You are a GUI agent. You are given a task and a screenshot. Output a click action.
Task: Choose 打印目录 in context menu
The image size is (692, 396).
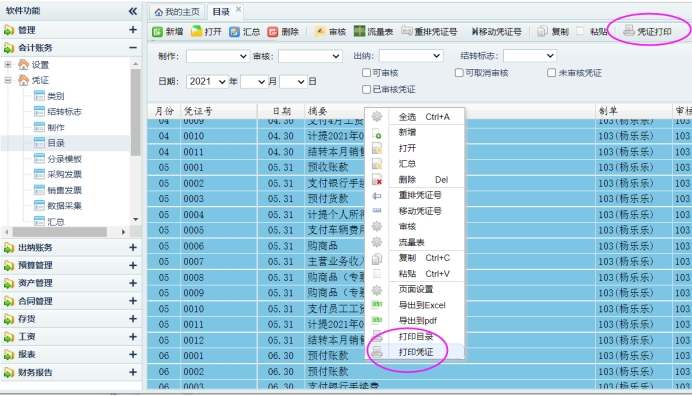point(415,336)
